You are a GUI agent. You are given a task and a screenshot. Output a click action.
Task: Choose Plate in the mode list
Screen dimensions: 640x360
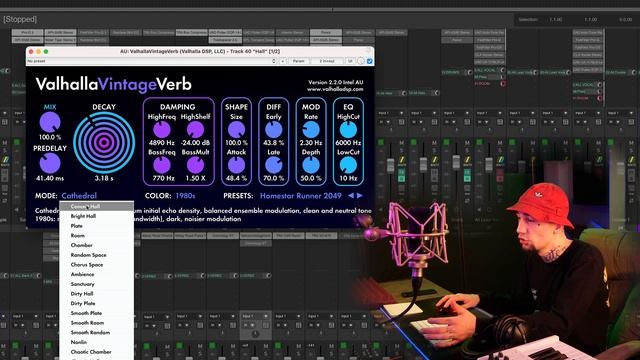[x=97, y=226]
